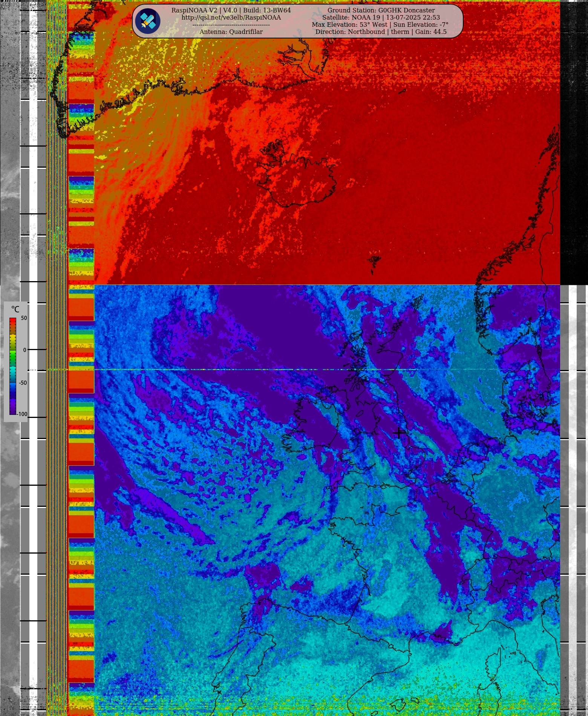Select the 'Antenna: Quadrifilar' text
Viewport: 588px width, 716px height.
pos(231,32)
